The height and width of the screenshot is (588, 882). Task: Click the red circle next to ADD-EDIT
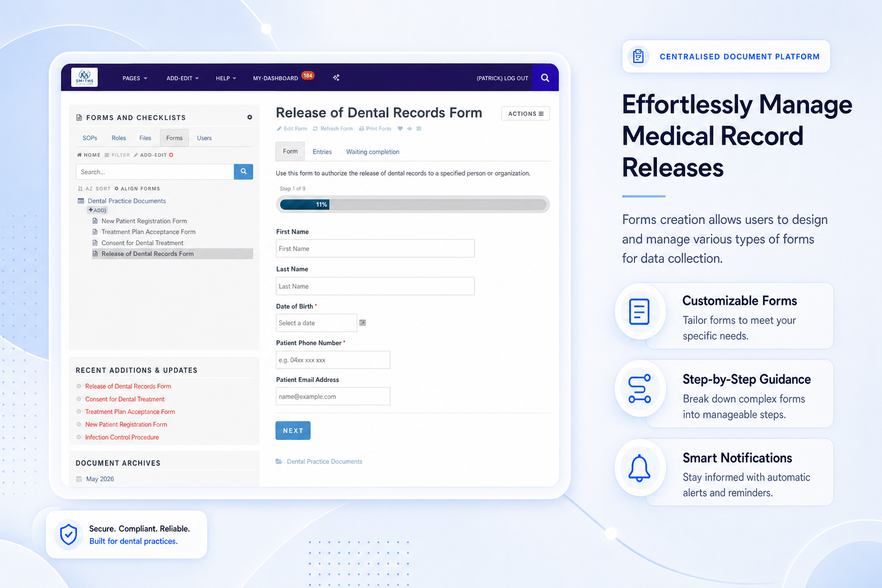tap(171, 155)
